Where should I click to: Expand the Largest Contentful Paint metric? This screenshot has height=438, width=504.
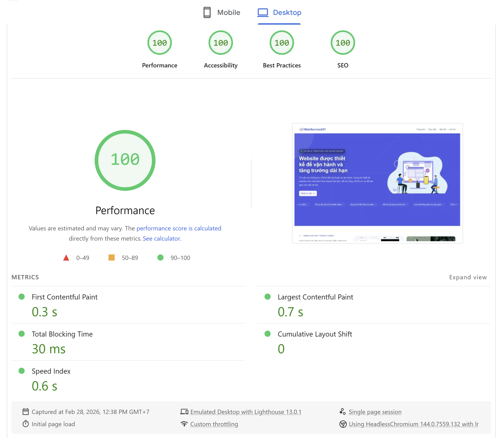click(315, 297)
